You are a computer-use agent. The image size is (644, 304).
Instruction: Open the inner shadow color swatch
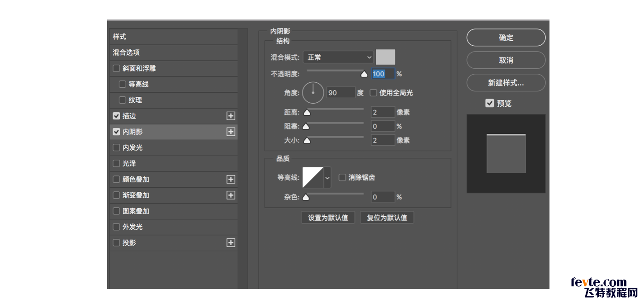pos(385,57)
